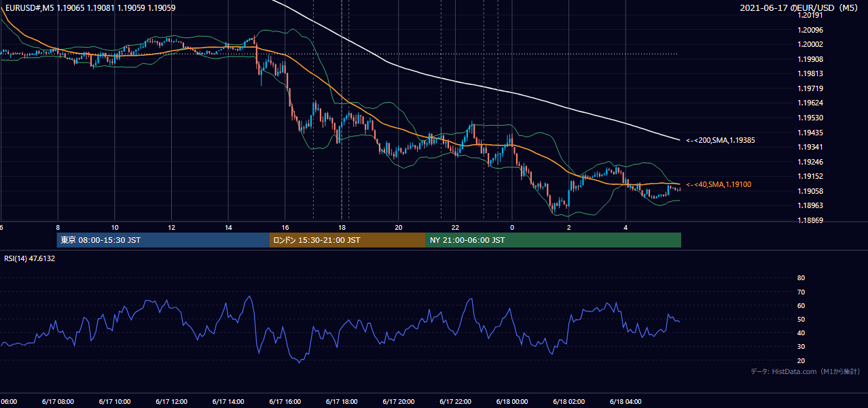Image resolution: width=868 pixels, height=408 pixels.
Task: Click the NY 21:00-06:00 JST session bar
Action: 554,240
